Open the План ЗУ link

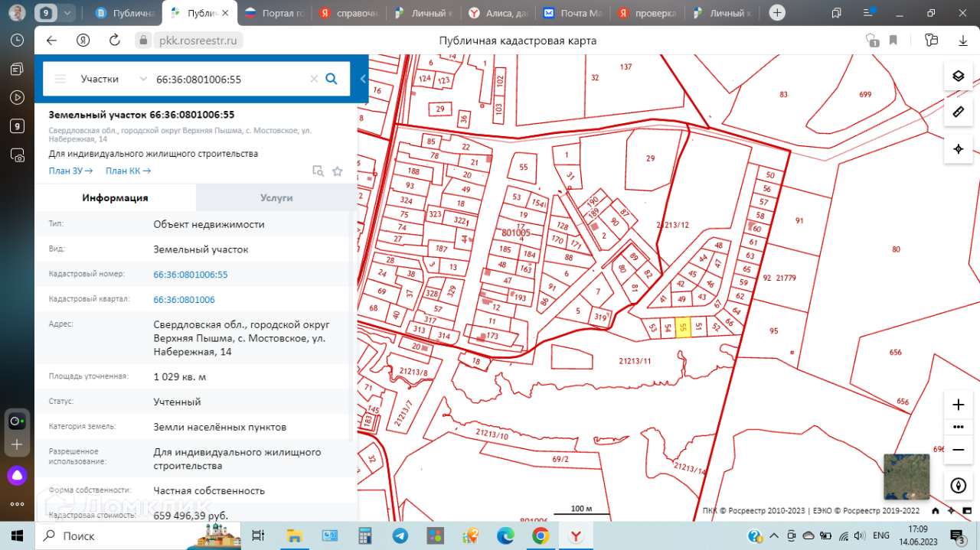tap(70, 171)
